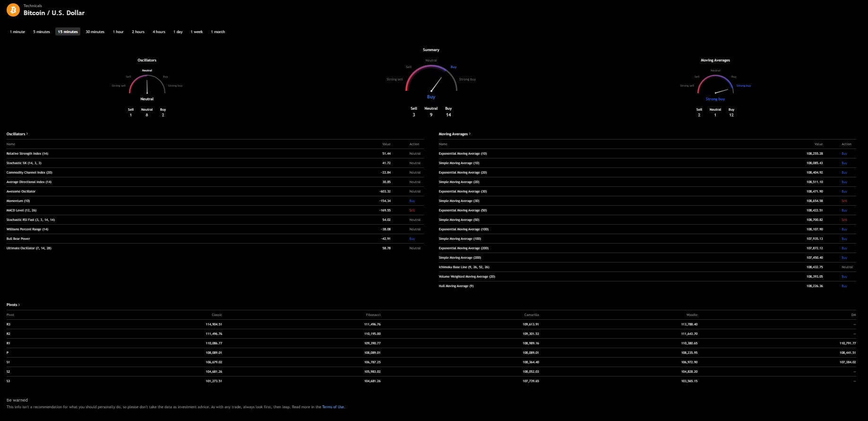Click the Relative Strength Index (14) row name
Viewport: 868px width, 421px height.
coord(27,154)
